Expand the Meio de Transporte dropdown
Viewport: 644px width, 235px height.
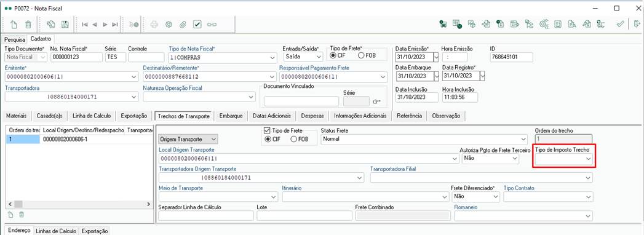pyautogui.click(x=274, y=197)
